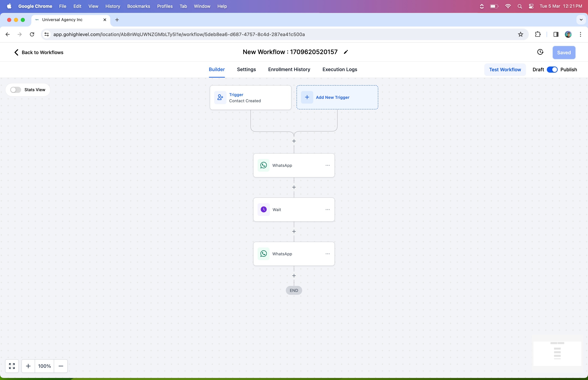This screenshot has height=380, width=588.
Task: Click plus between Wait and last WhatsApp
Action: coord(294,232)
